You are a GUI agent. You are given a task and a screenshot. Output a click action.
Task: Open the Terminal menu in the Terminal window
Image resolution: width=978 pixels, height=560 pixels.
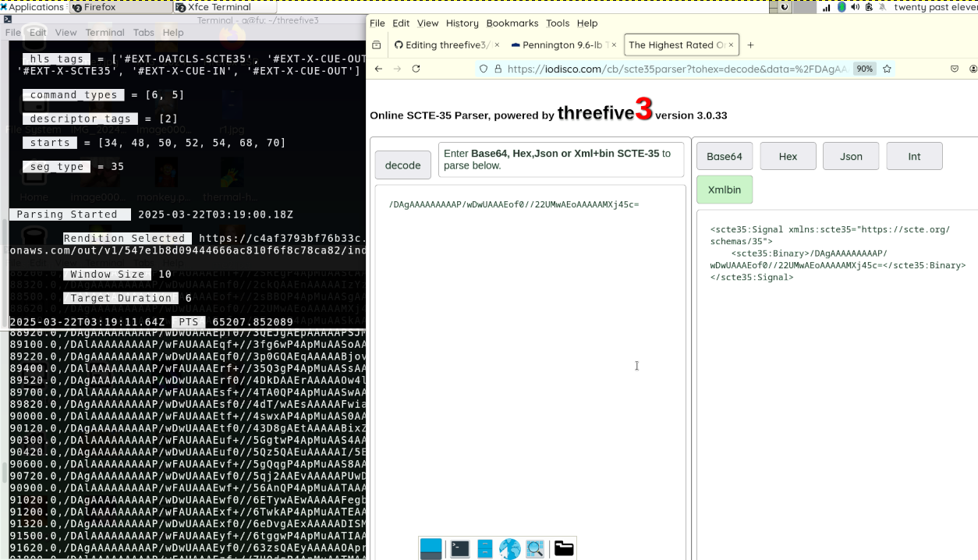[x=105, y=33]
